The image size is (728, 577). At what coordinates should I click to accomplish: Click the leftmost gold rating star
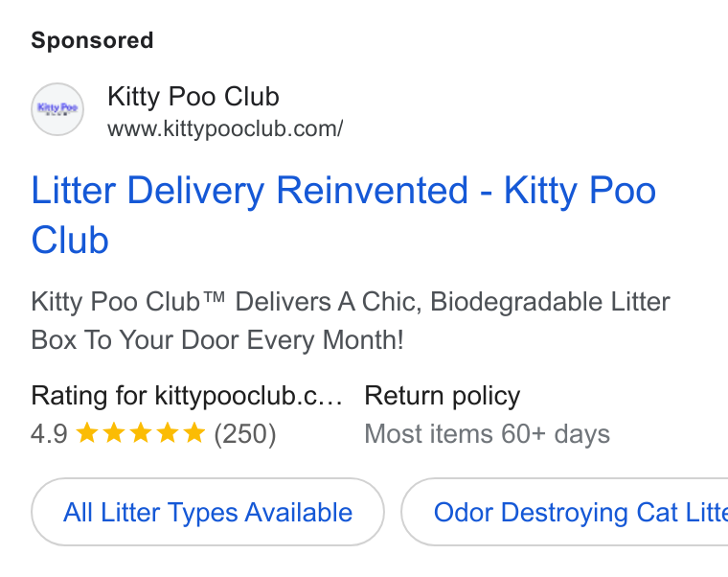86,433
